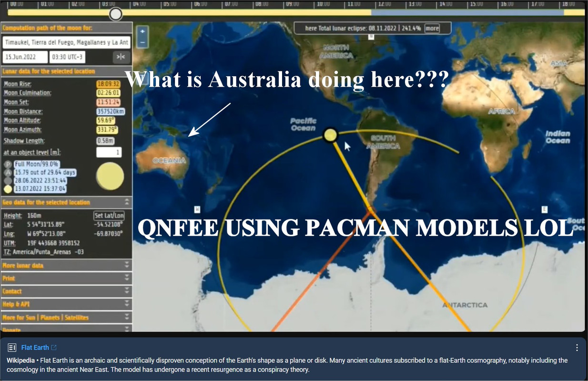Click the UTM value 19F 443668 3958152
588x381 pixels.
coord(52,242)
